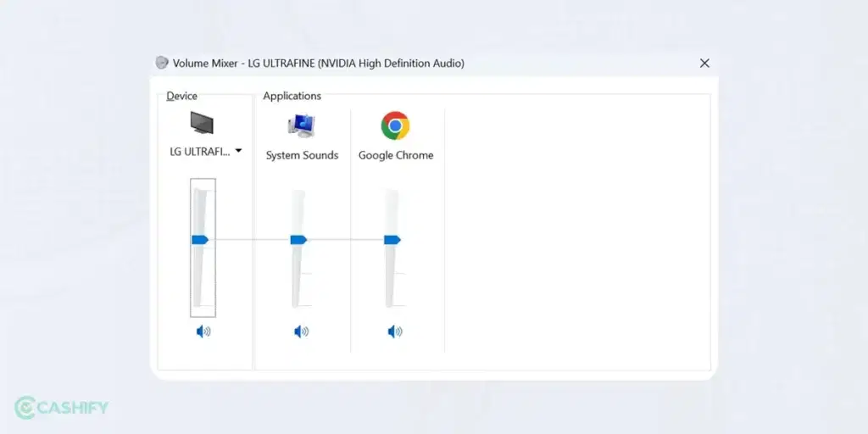Open the LG ULTRAFI... device dropdown arrow
Image resolution: width=868 pixels, height=434 pixels.
pyautogui.click(x=238, y=151)
